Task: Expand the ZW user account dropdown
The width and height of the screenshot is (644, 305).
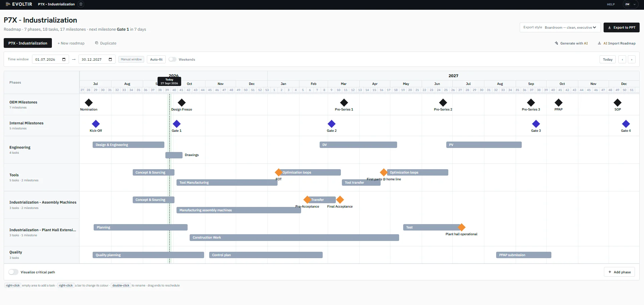Action: point(630,4)
